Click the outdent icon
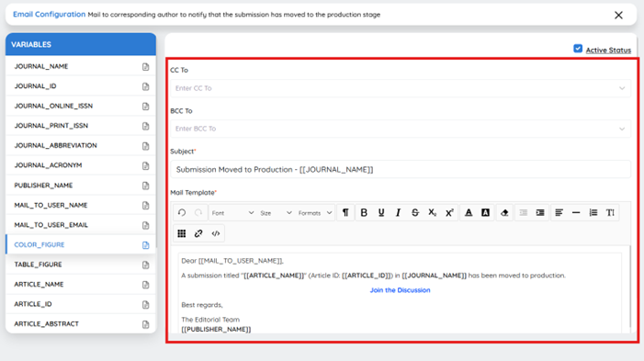 click(524, 213)
